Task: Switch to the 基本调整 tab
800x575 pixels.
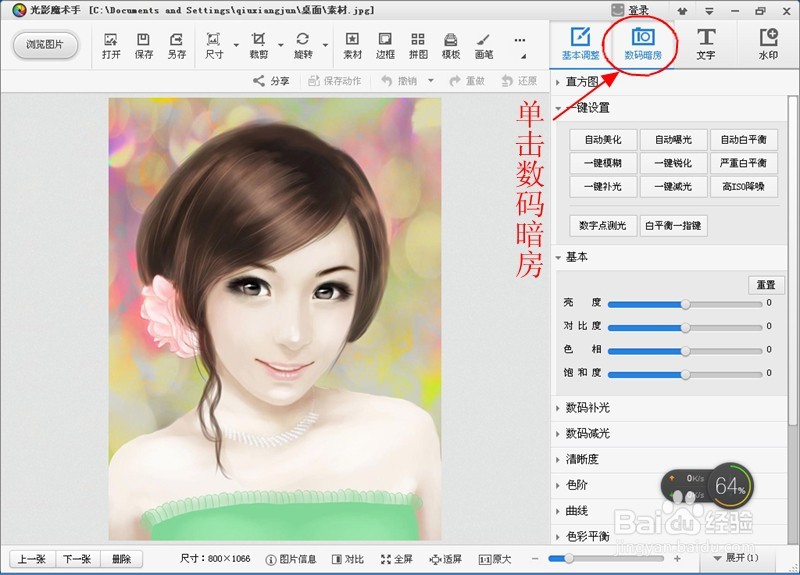Action: pos(580,44)
